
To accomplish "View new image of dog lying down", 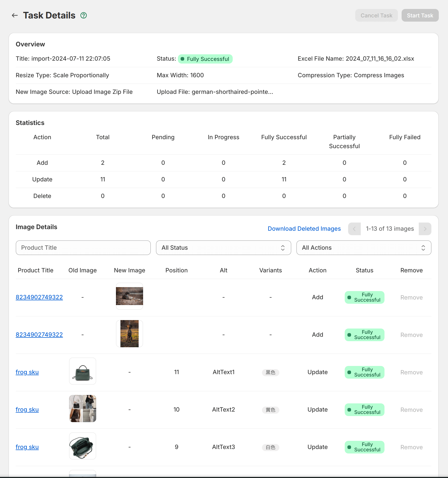I will [x=129, y=296].
